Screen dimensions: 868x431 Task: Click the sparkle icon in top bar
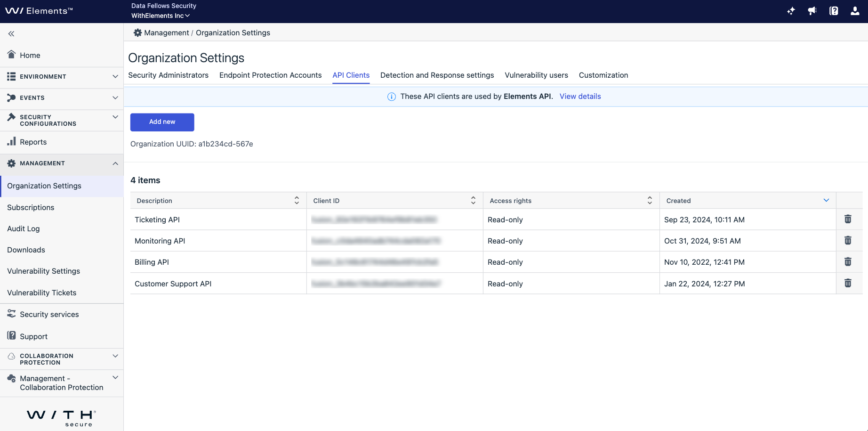click(x=791, y=11)
